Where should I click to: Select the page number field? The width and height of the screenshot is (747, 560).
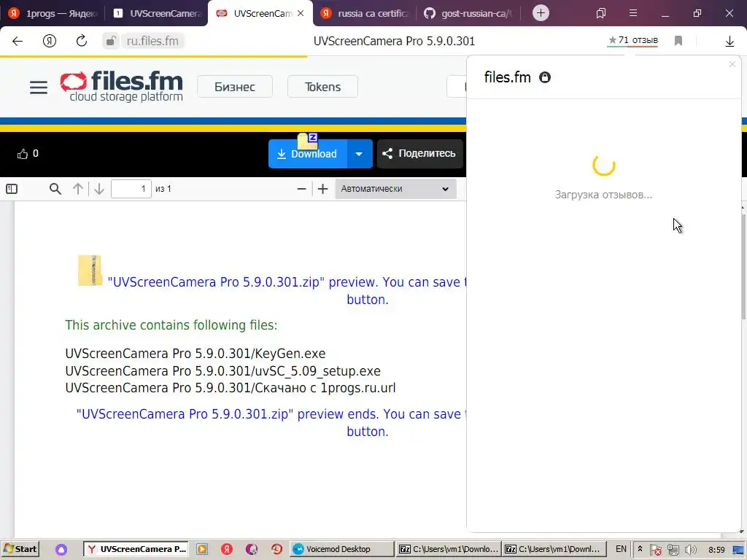pyautogui.click(x=131, y=189)
